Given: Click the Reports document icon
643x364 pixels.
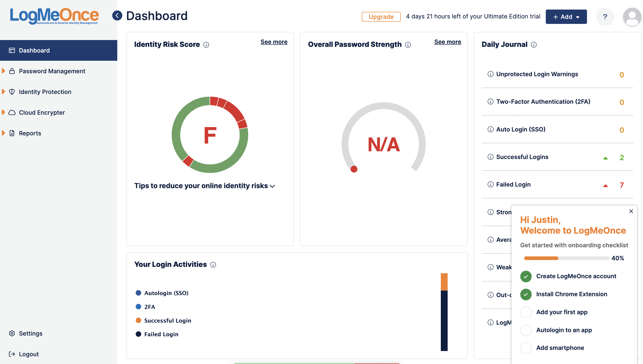Looking at the screenshot, I should 12,133.
